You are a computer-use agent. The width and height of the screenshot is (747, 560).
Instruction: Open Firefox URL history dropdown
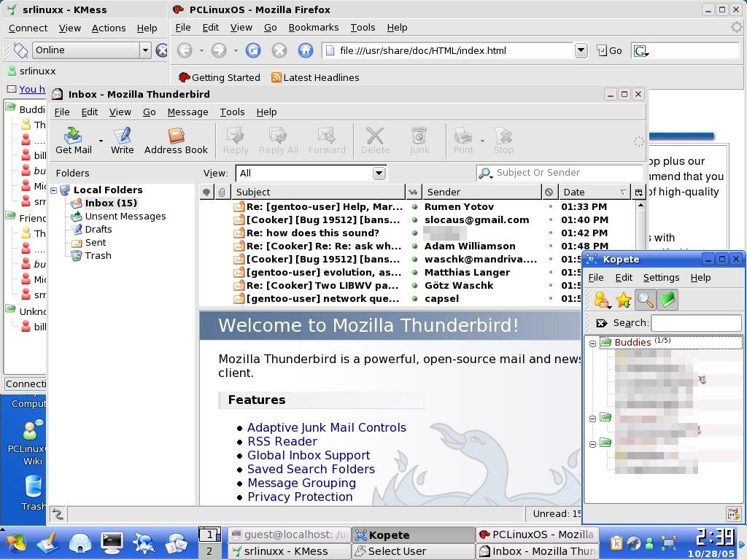[x=581, y=50]
